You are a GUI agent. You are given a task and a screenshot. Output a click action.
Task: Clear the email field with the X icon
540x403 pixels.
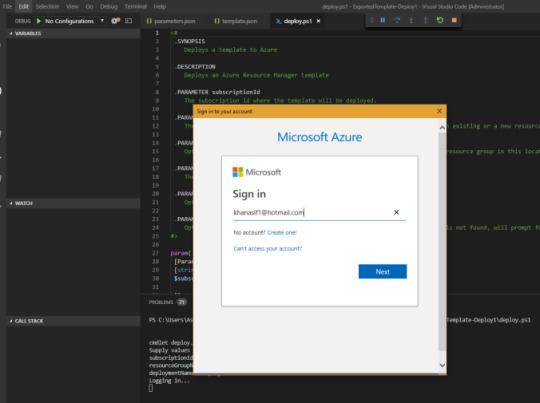pos(396,212)
